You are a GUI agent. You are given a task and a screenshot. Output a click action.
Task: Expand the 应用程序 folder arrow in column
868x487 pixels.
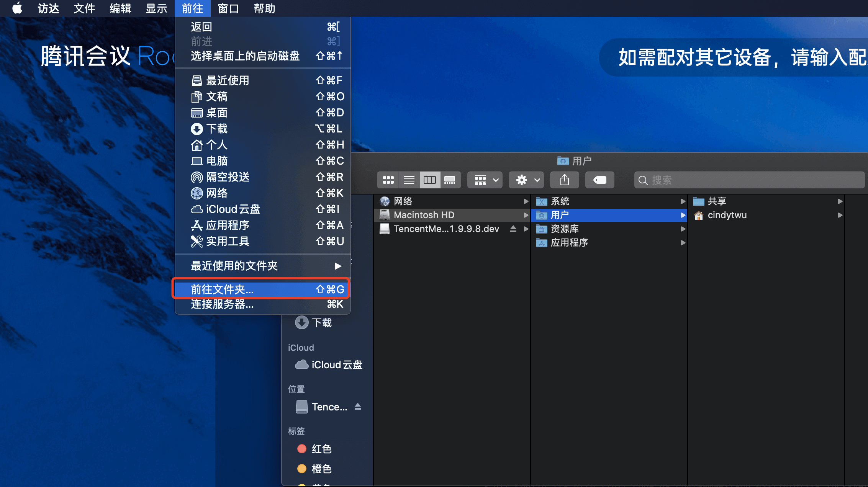[x=683, y=243]
